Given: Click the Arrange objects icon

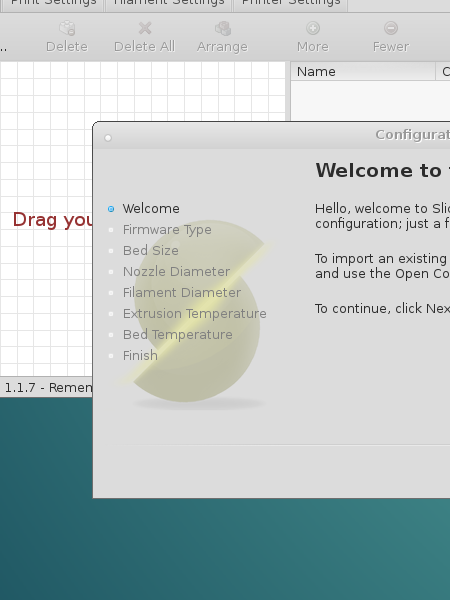Looking at the screenshot, I should [x=223, y=28].
